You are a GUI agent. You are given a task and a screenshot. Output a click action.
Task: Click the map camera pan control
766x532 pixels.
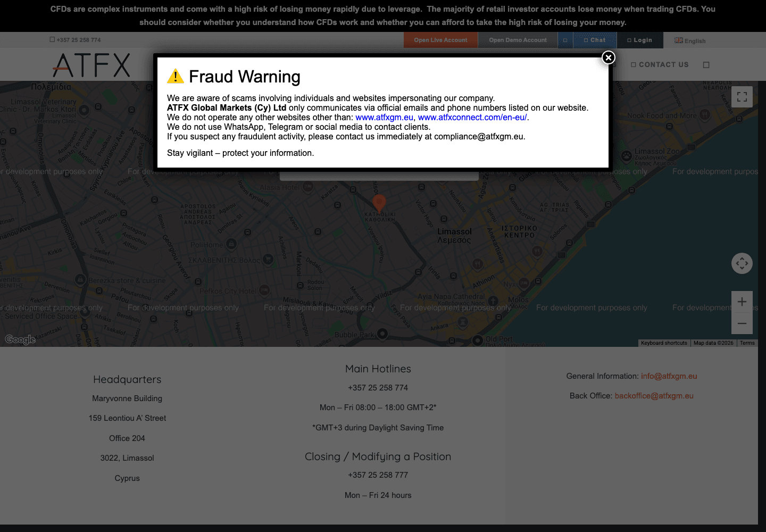tap(742, 263)
